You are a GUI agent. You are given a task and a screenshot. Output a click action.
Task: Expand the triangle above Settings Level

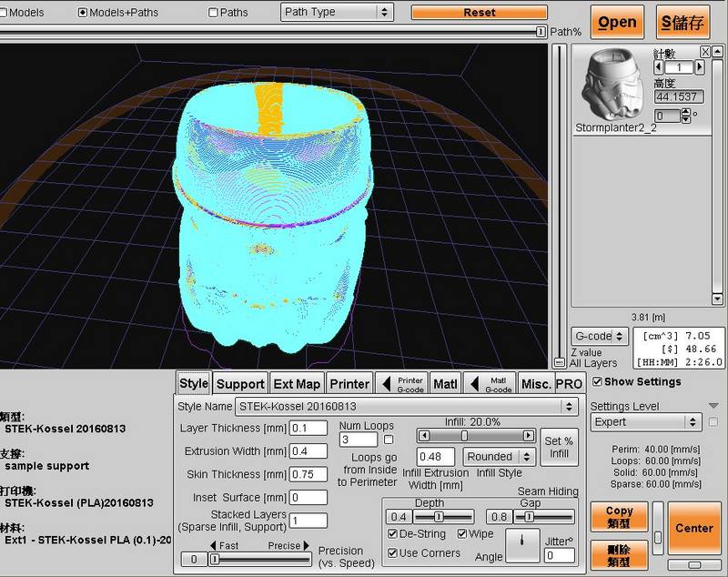(714, 406)
